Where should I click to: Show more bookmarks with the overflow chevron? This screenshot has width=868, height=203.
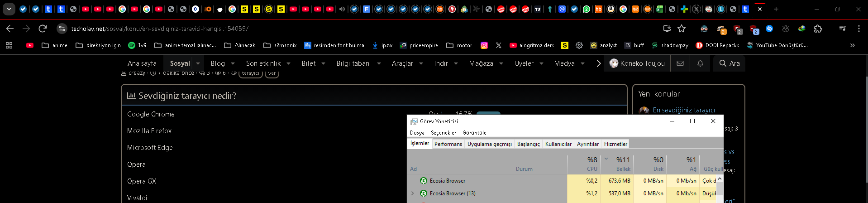853,45
